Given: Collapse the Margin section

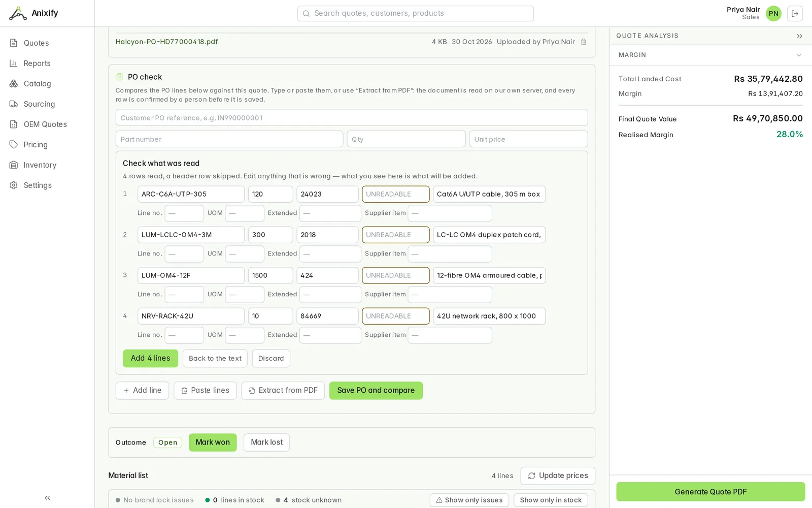Looking at the screenshot, I should tap(799, 55).
